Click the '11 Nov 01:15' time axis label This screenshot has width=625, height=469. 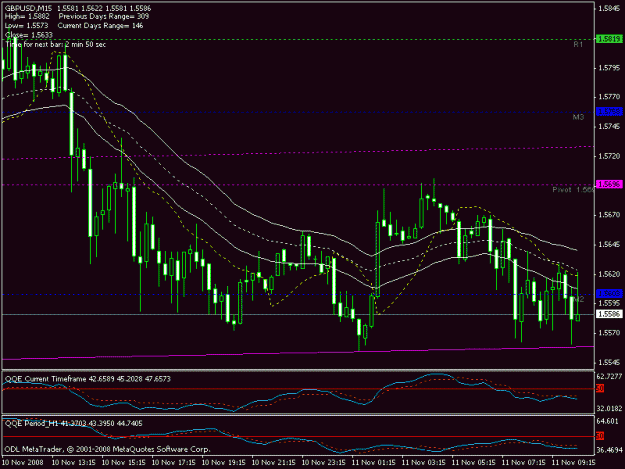tap(373, 463)
